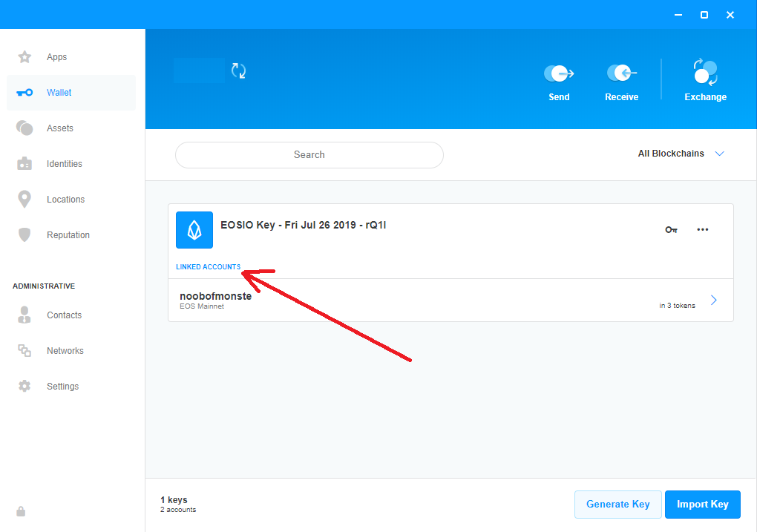Select the noobofmonste account name

tap(215, 296)
